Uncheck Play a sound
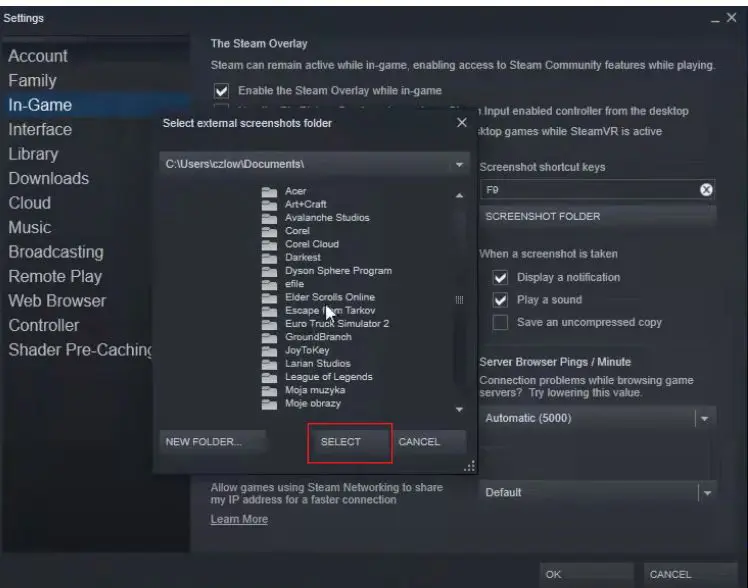The height and width of the screenshot is (588, 748). coord(500,300)
